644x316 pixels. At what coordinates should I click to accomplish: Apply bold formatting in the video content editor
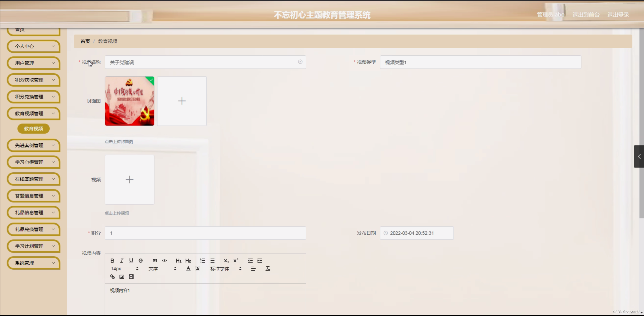pyautogui.click(x=112, y=261)
